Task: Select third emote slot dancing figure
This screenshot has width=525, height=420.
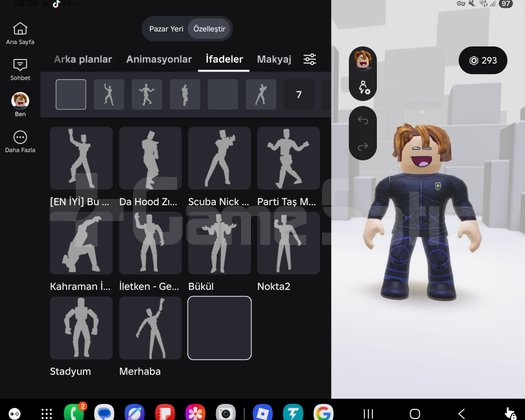Action: click(x=147, y=94)
